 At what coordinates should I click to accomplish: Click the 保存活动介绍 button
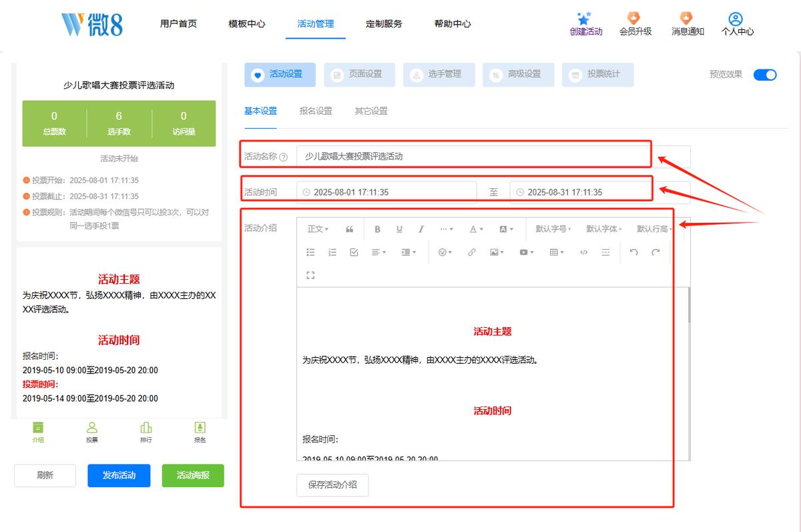[x=332, y=485]
